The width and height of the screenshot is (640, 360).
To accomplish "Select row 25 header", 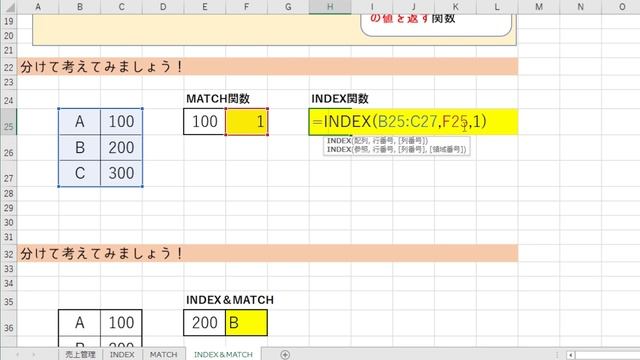I will [x=9, y=122].
